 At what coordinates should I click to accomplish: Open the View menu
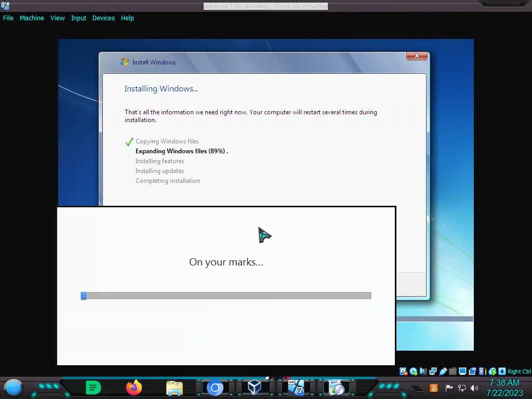coord(57,18)
